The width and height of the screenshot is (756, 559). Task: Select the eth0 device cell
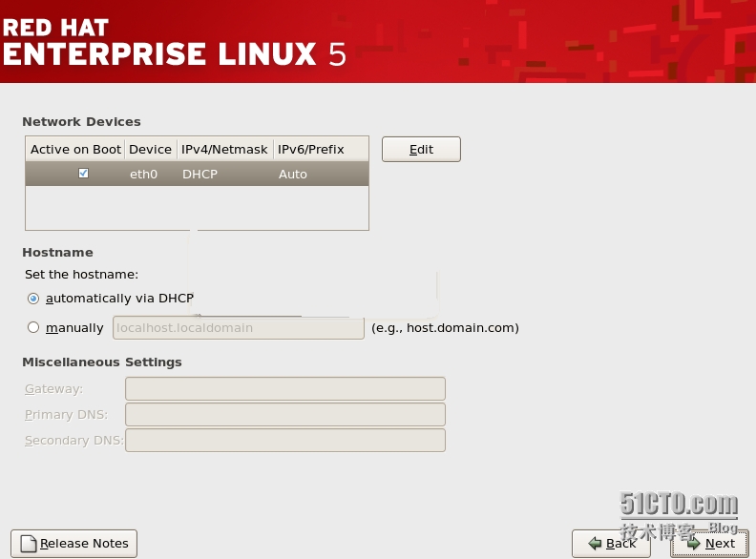click(144, 174)
